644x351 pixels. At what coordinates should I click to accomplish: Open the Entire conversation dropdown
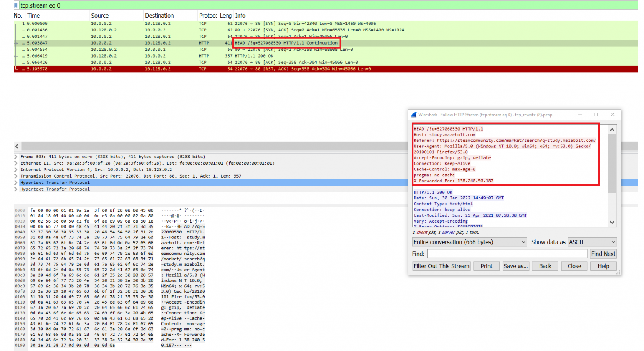point(469,242)
